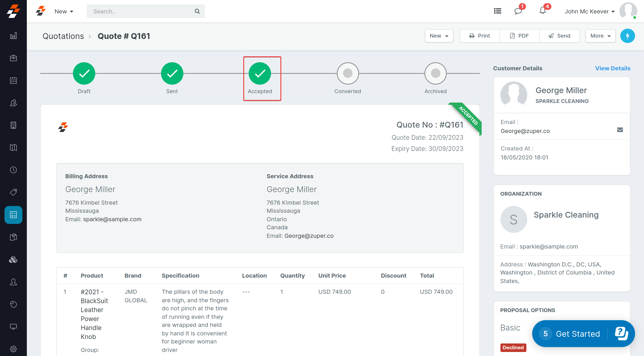644x356 pixels.
Task: Select the Draft status step
Action: (x=84, y=74)
